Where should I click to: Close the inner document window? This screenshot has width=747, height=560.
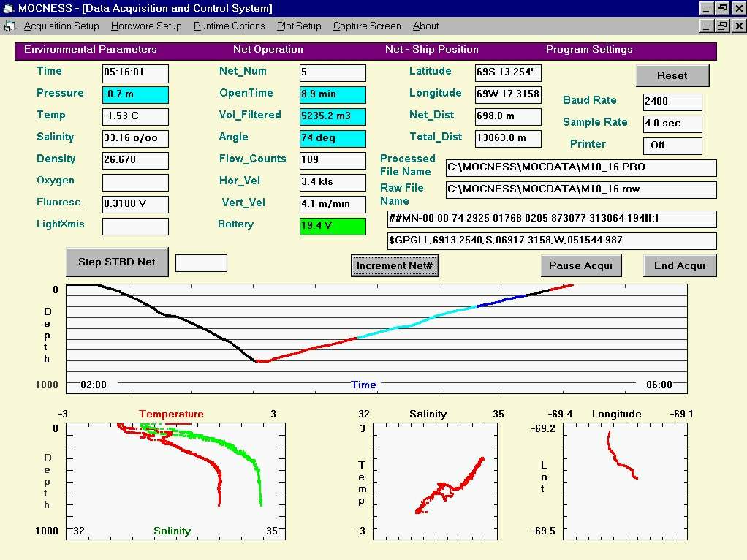coord(738,26)
